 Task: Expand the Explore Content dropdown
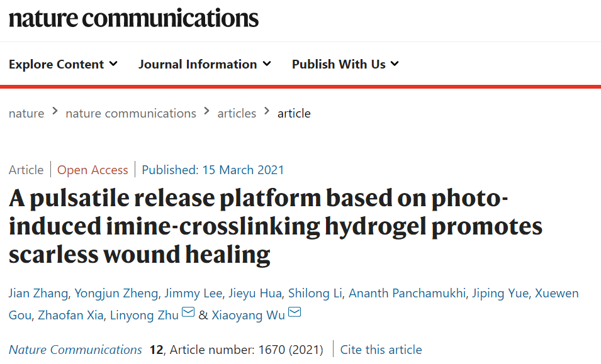click(63, 64)
